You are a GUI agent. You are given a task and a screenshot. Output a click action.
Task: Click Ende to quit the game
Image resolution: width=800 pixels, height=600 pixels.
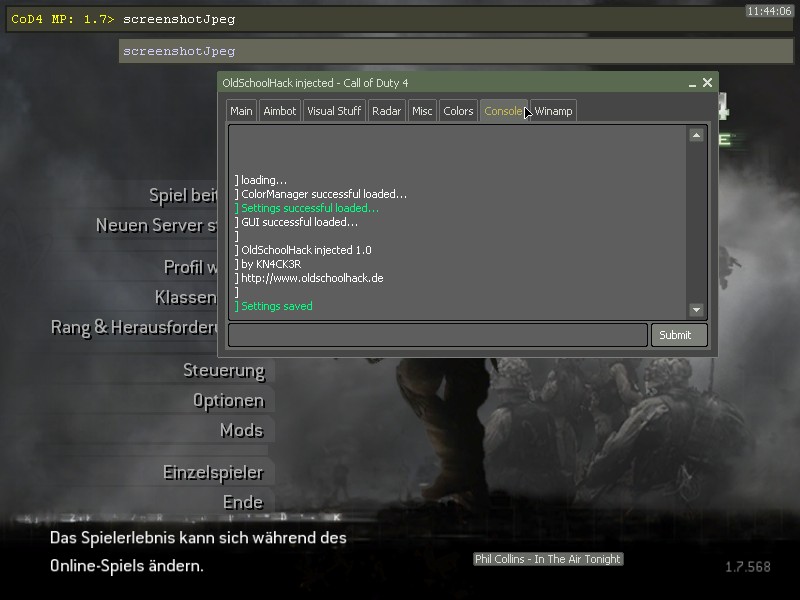(x=243, y=503)
